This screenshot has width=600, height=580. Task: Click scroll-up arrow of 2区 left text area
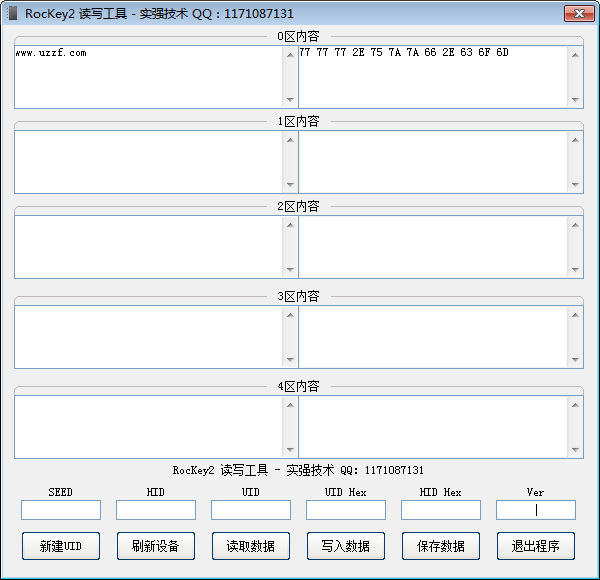[x=290, y=225]
